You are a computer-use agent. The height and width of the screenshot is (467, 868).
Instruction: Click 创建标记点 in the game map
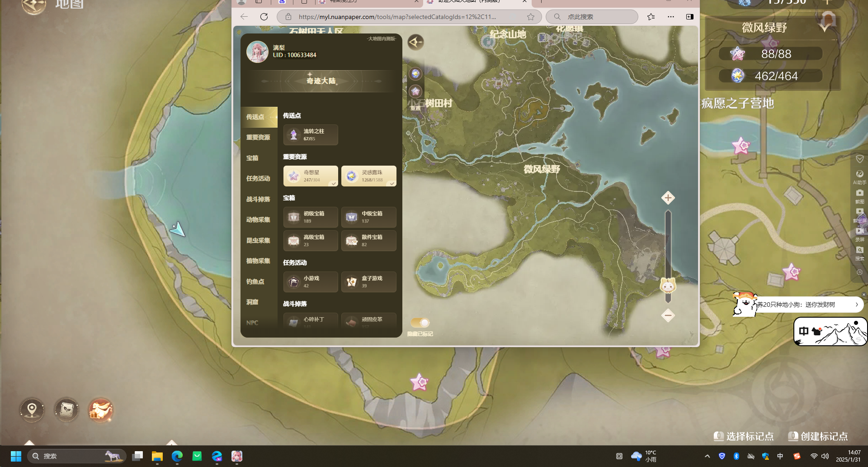tap(818, 436)
